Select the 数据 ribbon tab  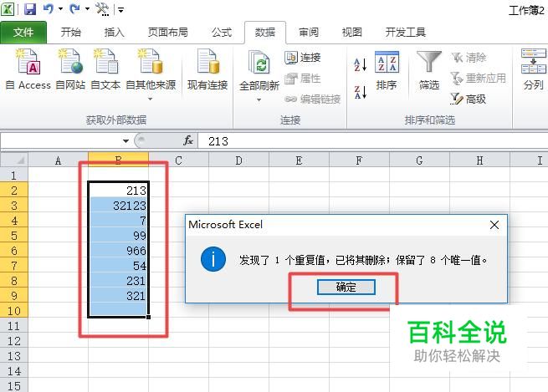tap(265, 33)
